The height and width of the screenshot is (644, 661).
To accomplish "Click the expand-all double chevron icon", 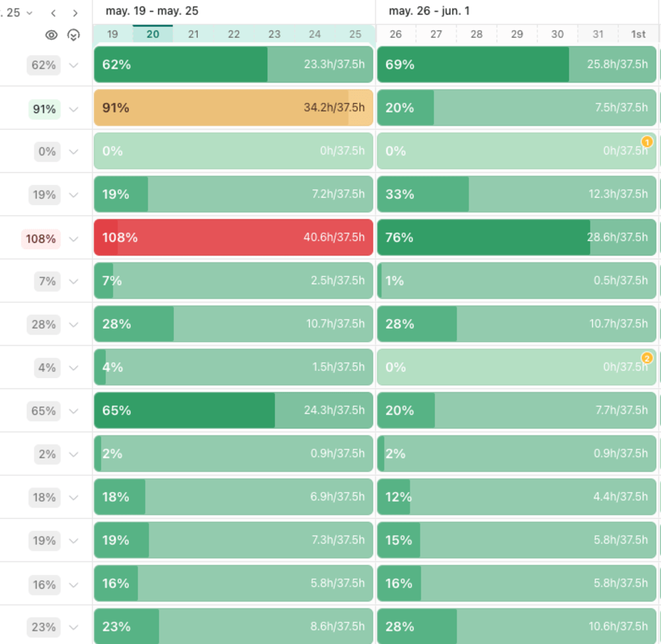I will (x=73, y=35).
